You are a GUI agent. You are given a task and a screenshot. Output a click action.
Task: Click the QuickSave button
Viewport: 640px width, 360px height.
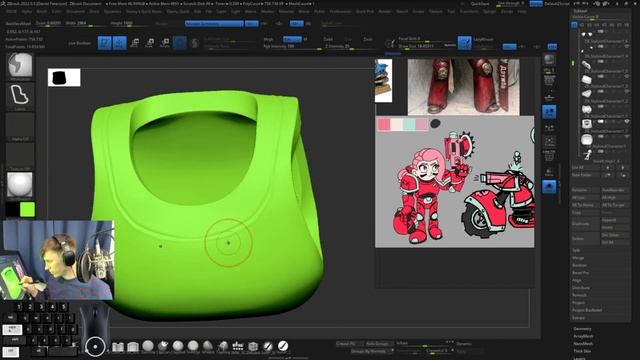[480, 4]
